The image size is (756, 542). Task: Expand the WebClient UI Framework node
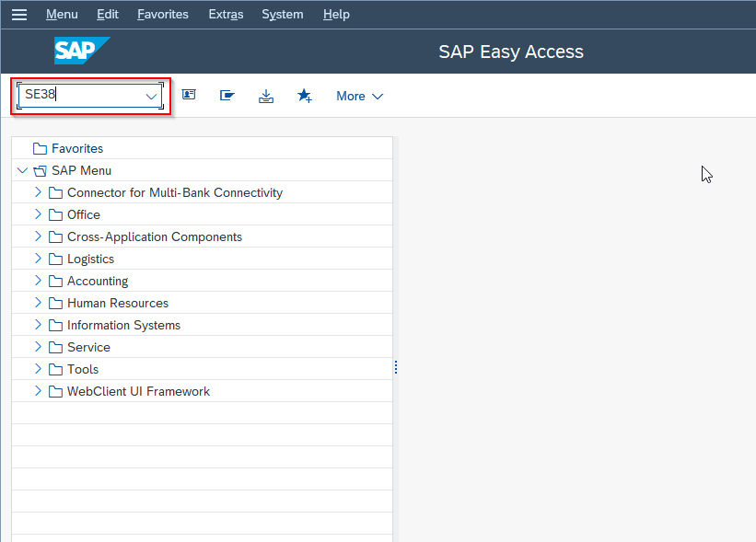tap(38, 391)
